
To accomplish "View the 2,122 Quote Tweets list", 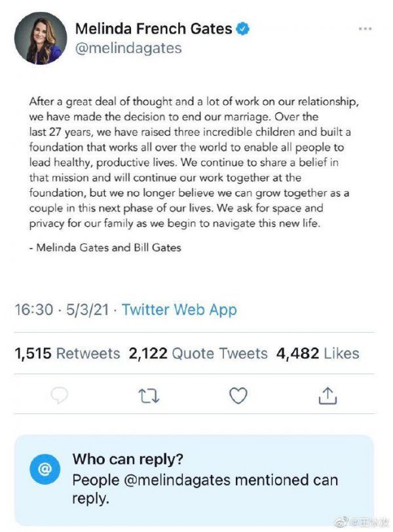I will point(198,354).
